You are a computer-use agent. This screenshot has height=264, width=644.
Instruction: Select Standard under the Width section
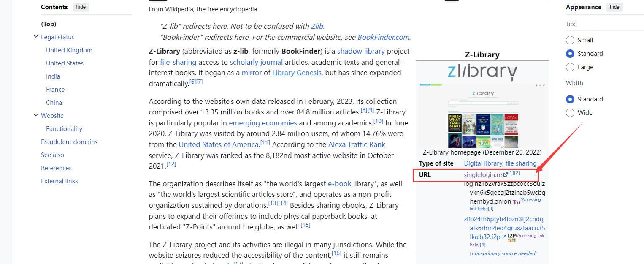point(570,99)
